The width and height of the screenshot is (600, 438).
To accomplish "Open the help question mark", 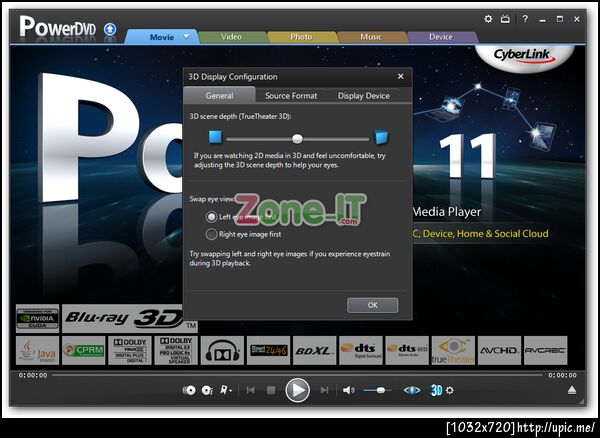I will pyautogui.click(x=525, y=18).
